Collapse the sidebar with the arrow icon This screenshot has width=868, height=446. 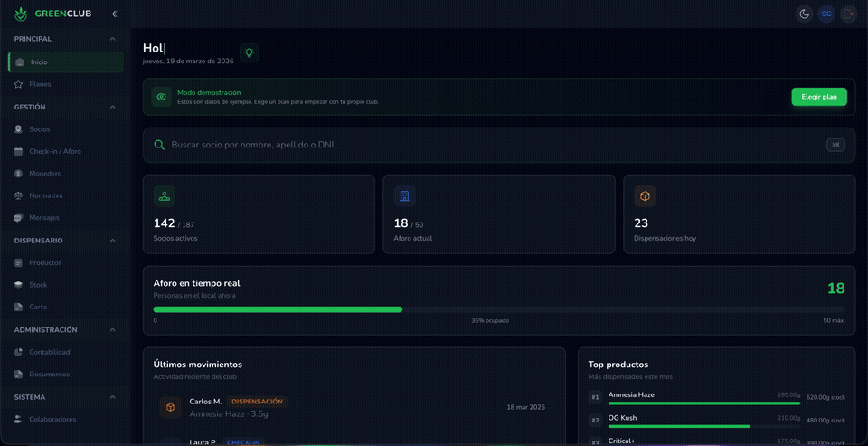click(x=115, y=14)
